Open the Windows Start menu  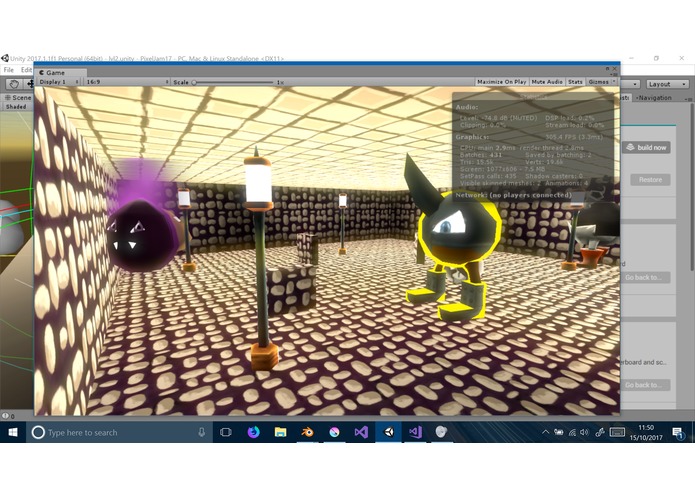pyautogui.click(x=13, y=432)
